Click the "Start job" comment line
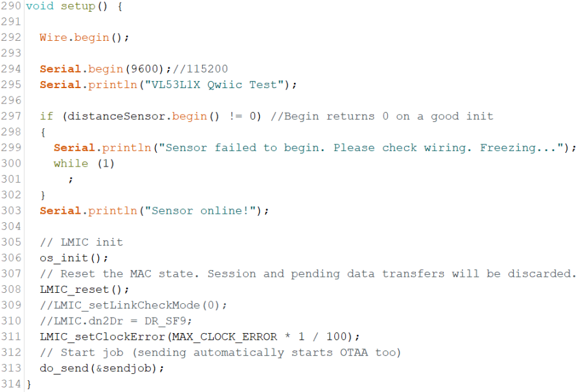 [x=220, y=352]
